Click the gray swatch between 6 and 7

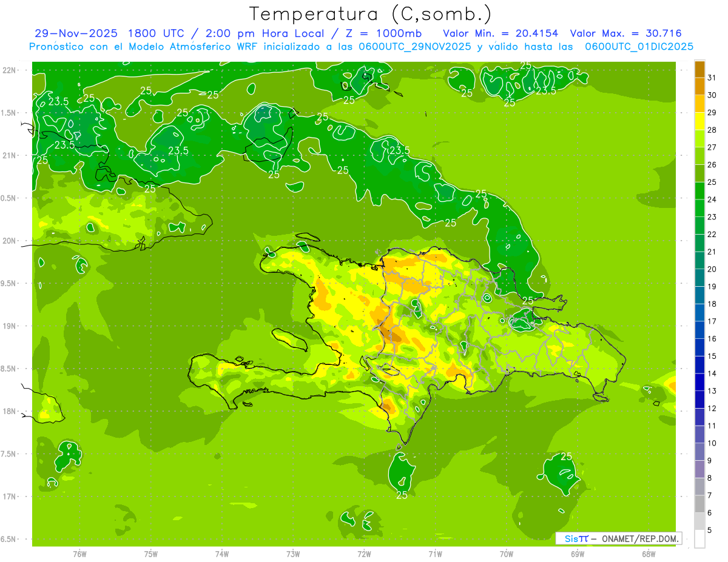click(x=699, y=504)
